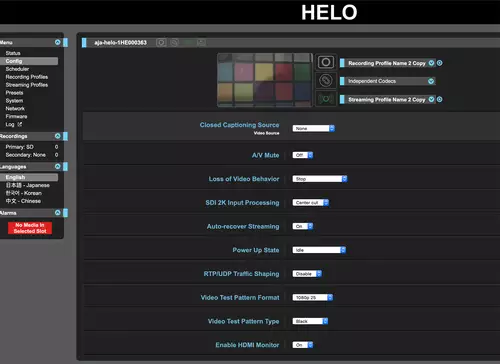Click the Power Up State label
This screenshot has height=364, width=500.
pos(256,250)
